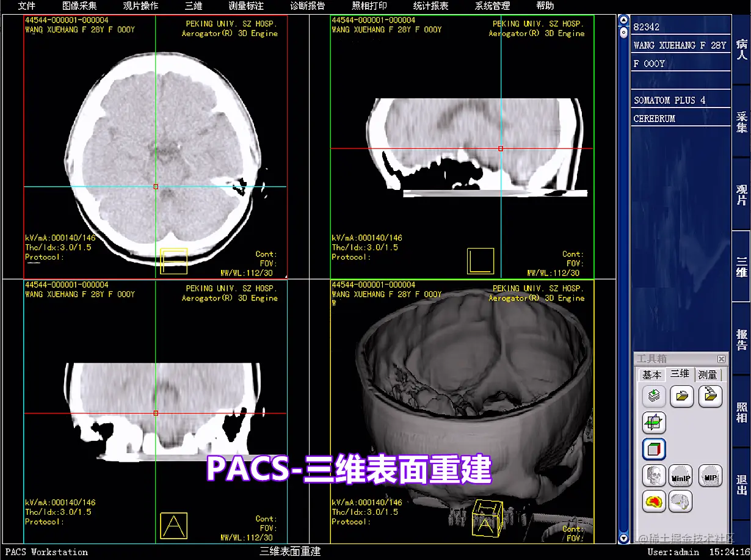Select the brain tissue rendering tool

pyautogui.click(x=681, y=501)
